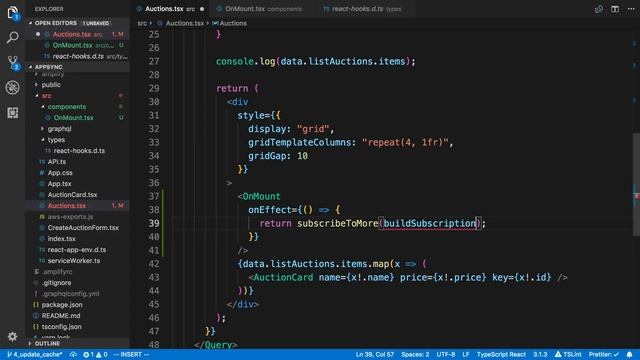Expand the Outline section
Screen dimensions: 640x360
coord(47,344)
